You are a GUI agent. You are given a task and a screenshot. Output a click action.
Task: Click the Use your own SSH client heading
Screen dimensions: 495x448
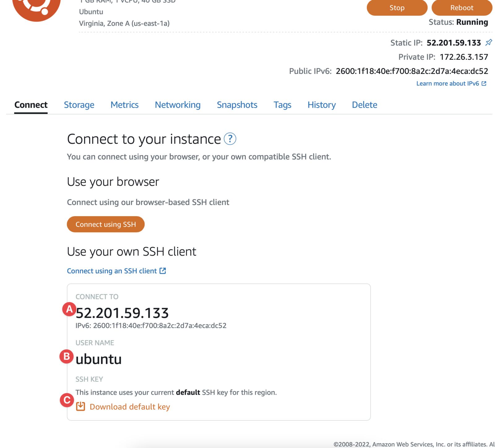click(x=131, y=252)
